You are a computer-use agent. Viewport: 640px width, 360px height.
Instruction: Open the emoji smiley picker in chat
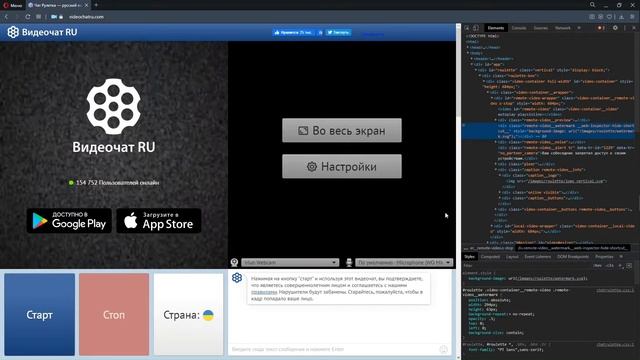443,349
